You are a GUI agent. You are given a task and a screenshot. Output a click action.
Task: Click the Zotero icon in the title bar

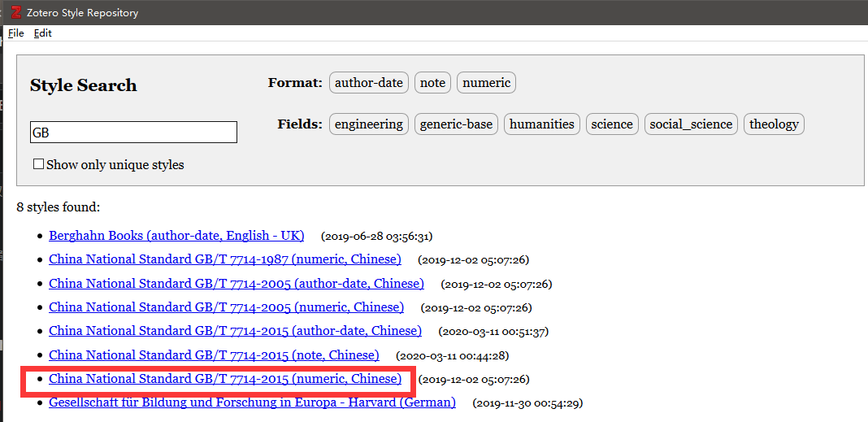pyautogui.click(x=16, y=12)
